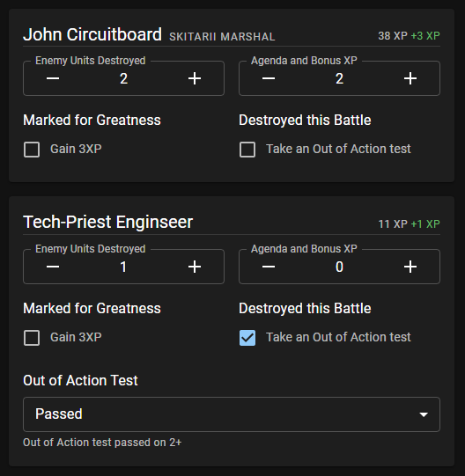The image size is (465, 476).
Task: Click the Enemy Units Destroyed value 2
Action: tap(123, 79)
